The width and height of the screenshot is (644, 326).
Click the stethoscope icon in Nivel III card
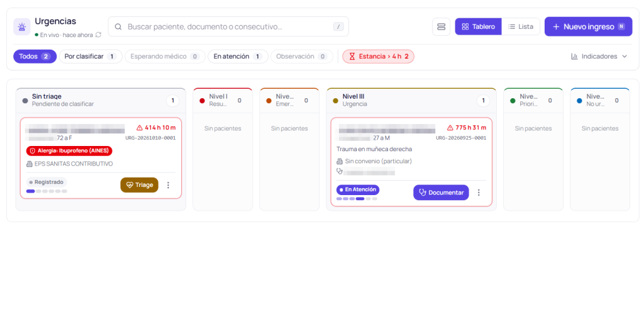pyautogui.click(x=340, y=171)
